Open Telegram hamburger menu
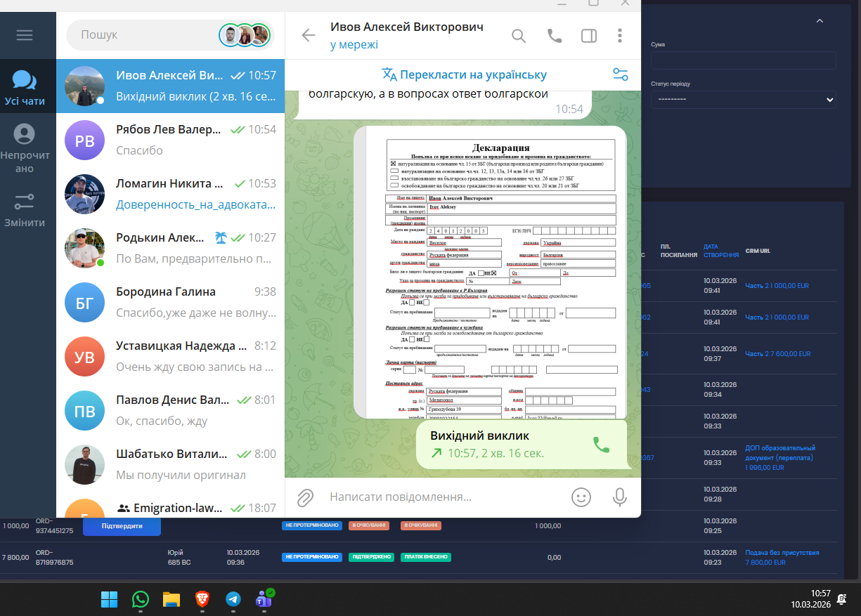Screen dimensions: 861x616 coord(25,35)
